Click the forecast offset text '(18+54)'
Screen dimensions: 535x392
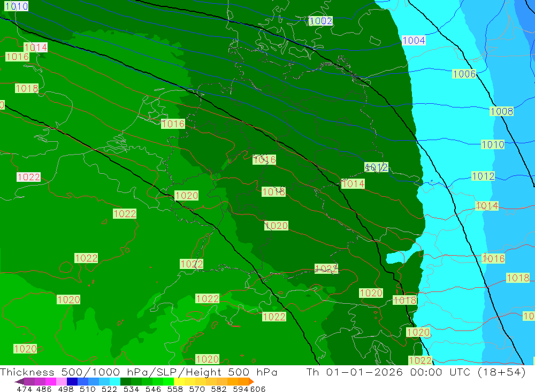pyautogui.click(x=502, y=372)
